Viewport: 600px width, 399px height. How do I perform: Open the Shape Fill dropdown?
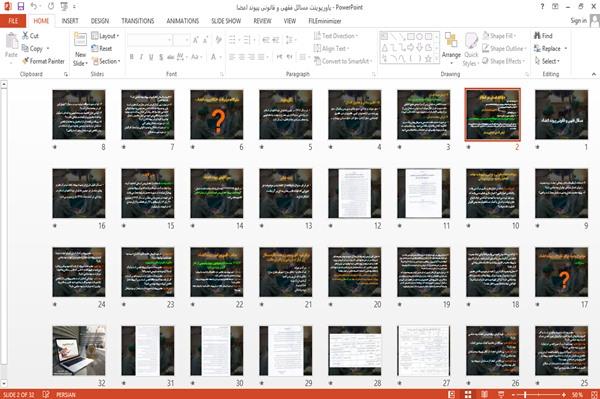click(499, 36)
